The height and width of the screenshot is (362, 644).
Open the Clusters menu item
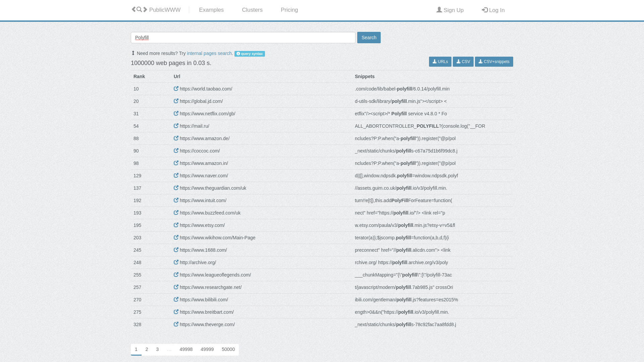click(252, 10)
